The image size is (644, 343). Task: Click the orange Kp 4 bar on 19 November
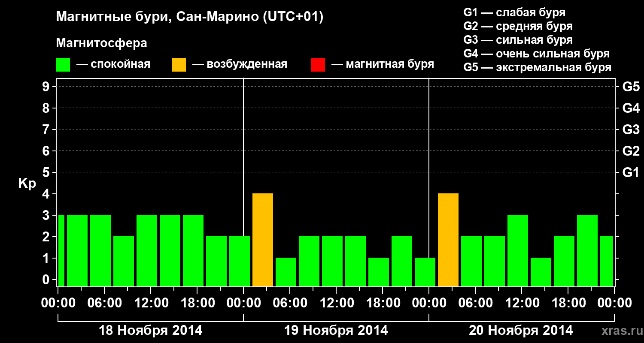[263, 240]
